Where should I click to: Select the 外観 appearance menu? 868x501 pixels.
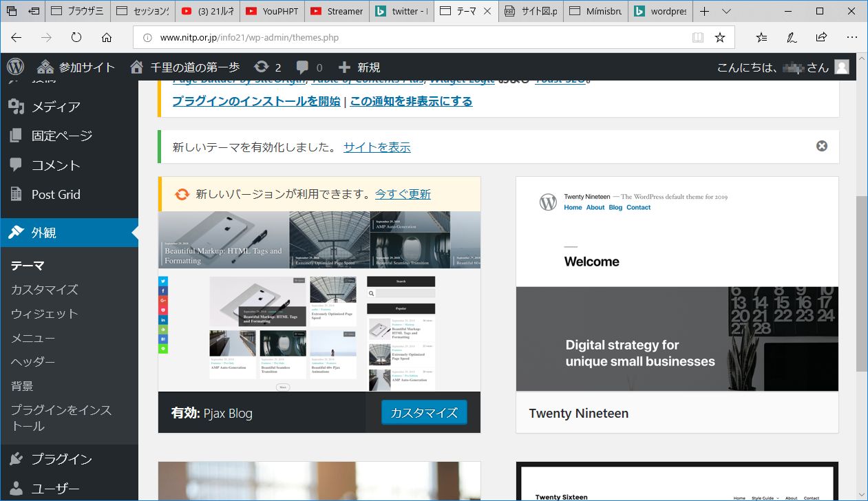click(x=69, y=233)
